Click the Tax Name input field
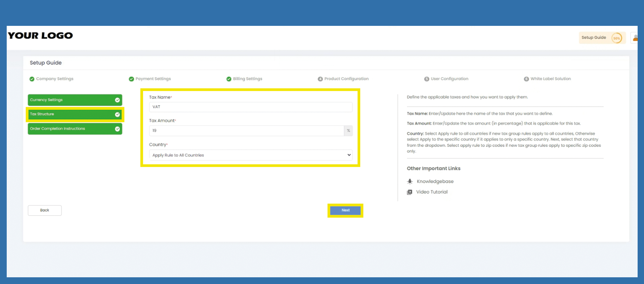 tap(251, 107)
